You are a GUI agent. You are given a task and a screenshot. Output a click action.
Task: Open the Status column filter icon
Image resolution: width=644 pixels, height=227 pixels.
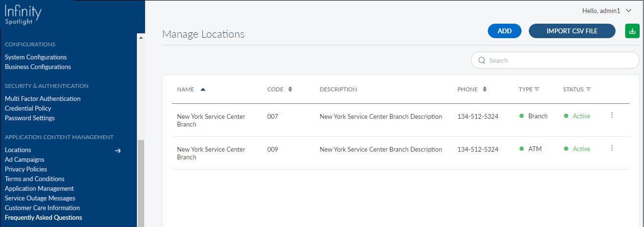point(589,89)
